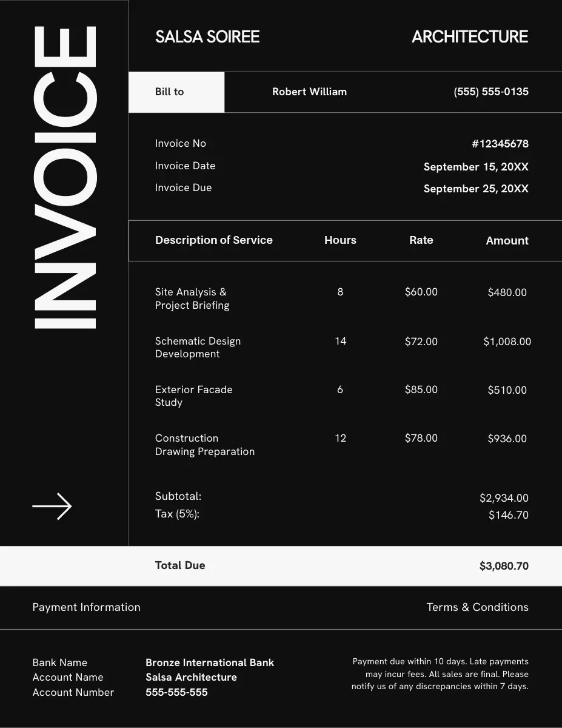Click the Schematic Design Development amount $1,008.00
This screenshot has width=562, height=728.
point(507,342)
